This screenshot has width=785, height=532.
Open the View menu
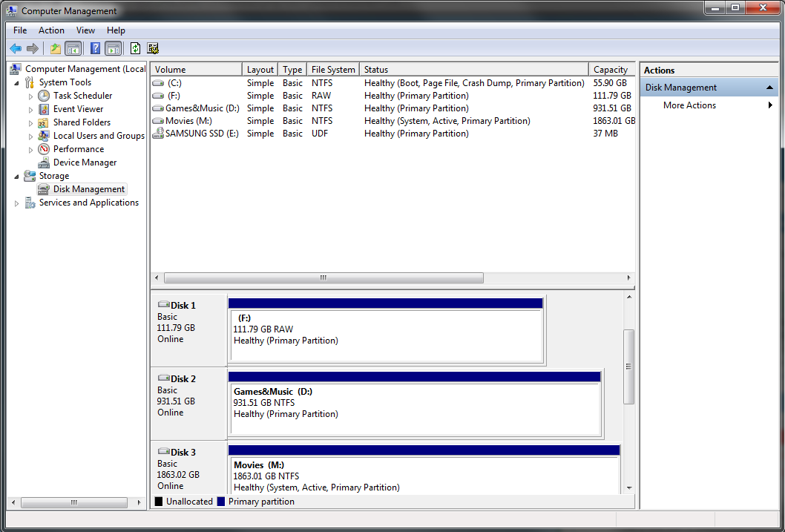(x=85, y=30)
